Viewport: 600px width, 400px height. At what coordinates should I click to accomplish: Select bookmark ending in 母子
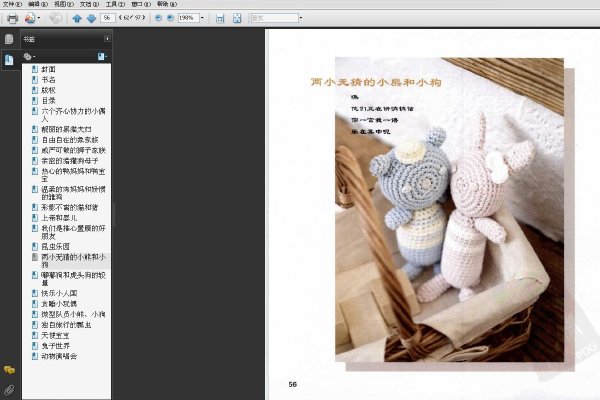(x=70, y=161)
